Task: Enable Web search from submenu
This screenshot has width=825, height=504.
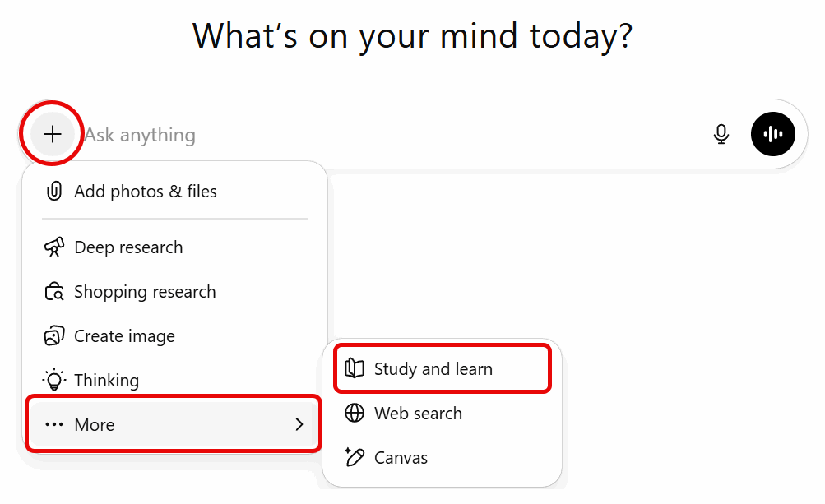Action: 418,414
